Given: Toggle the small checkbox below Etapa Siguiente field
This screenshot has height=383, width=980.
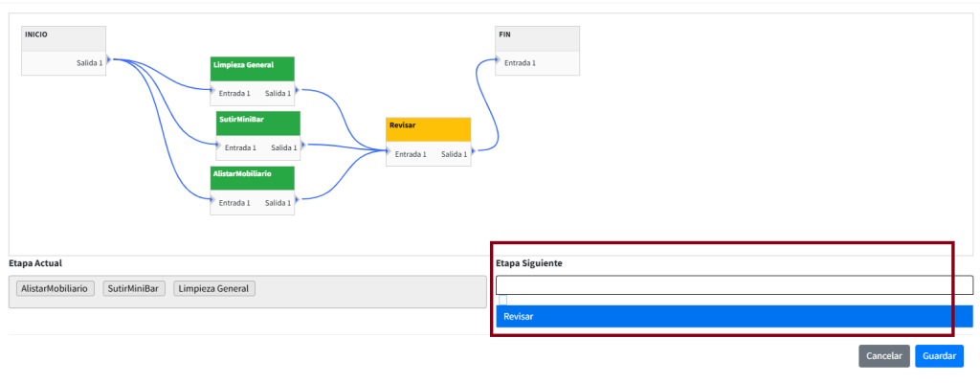Looking at the screenshot, I should click(502, 300).
